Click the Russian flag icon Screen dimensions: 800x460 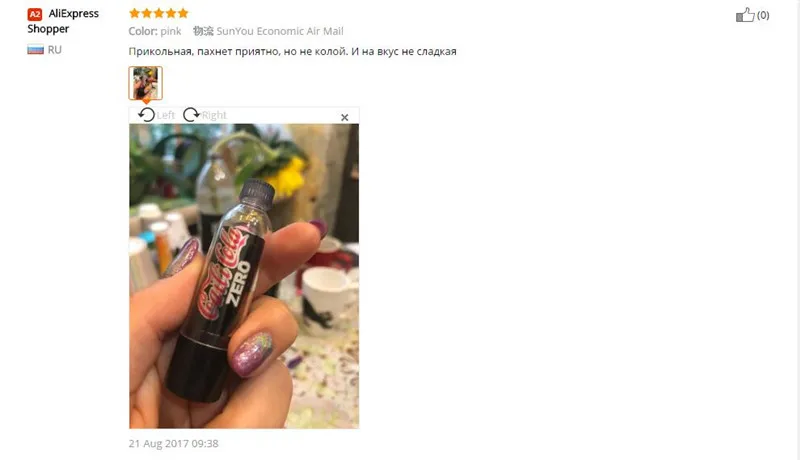tap(35, 49)
